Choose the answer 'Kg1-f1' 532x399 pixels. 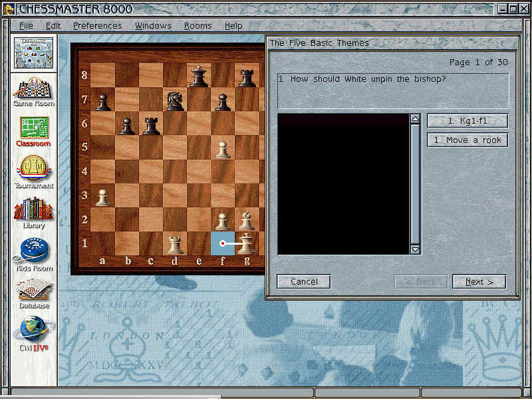click(467, 121)
